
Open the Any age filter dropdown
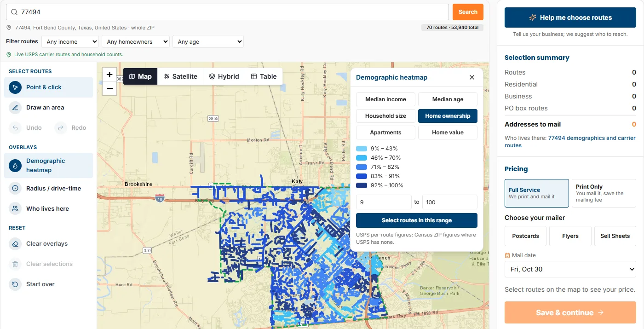coord(208,41)
